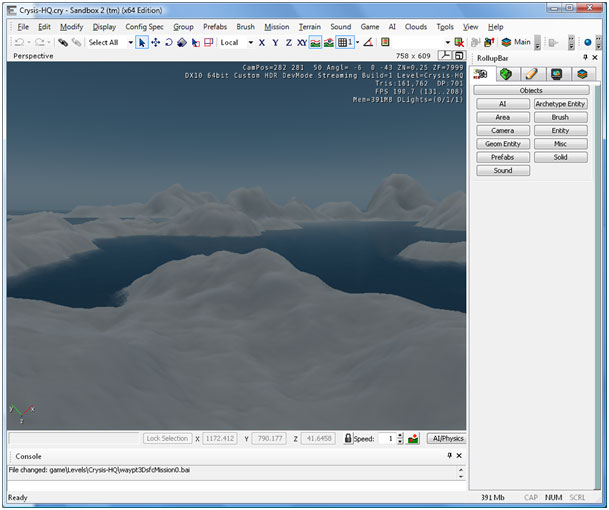Toggle Follow Terrain constraint
Screen dimensions: 609x510
(315, 42)
